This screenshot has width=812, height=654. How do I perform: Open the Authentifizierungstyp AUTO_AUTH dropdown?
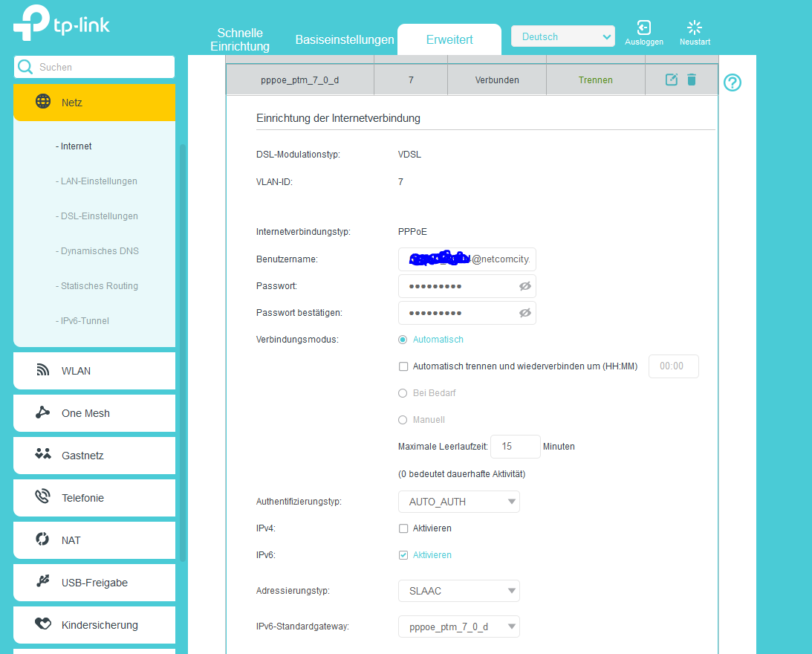click(459, 502)
